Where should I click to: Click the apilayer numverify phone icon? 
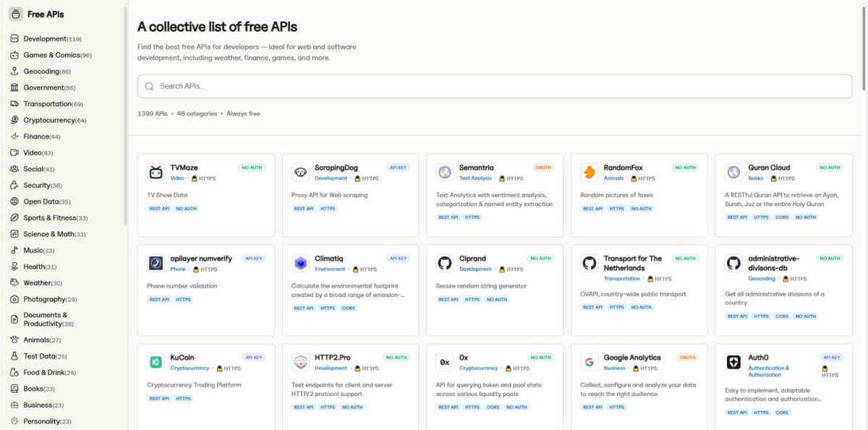point(156,263)
